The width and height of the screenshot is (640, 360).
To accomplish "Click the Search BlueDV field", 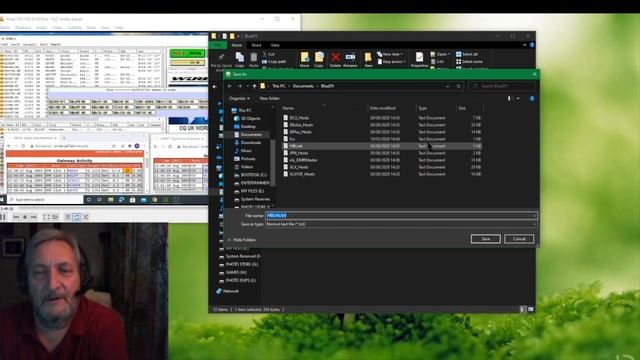I will (502, 86).
